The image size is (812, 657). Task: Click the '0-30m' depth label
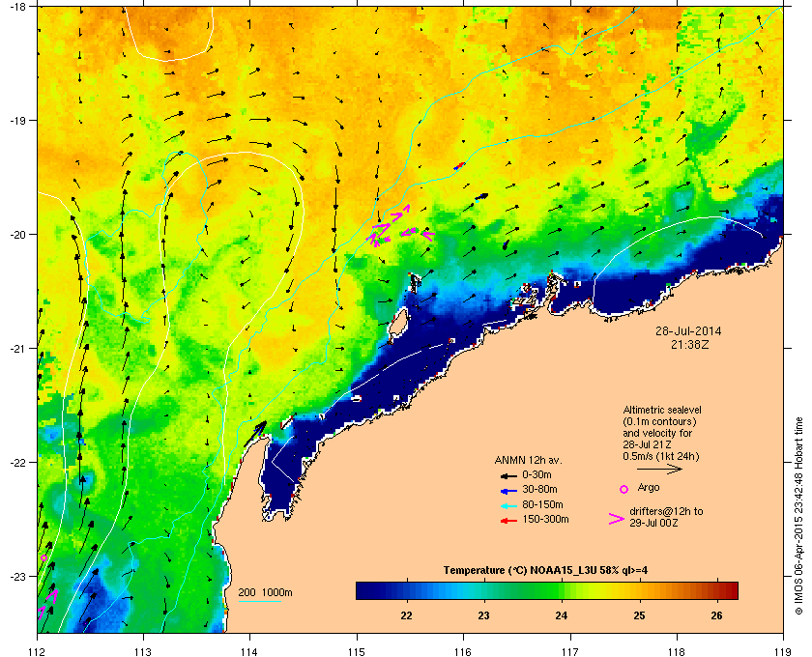coord(536,474)
